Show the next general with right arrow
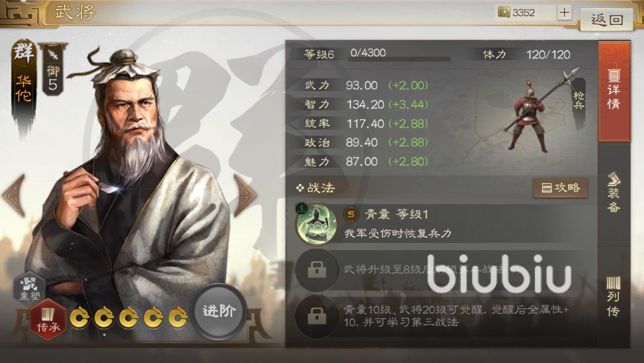Image resolution: width=644 pixels, height=363 pixels. click(245, 195)
